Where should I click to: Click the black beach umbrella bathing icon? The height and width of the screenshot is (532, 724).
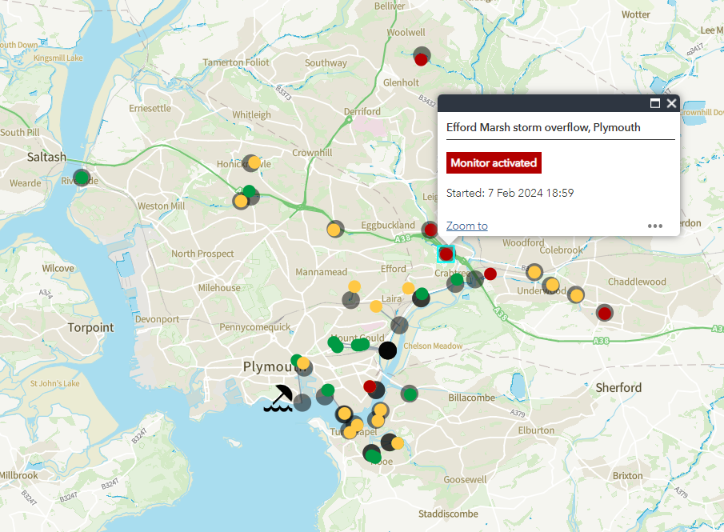[278, 398]
